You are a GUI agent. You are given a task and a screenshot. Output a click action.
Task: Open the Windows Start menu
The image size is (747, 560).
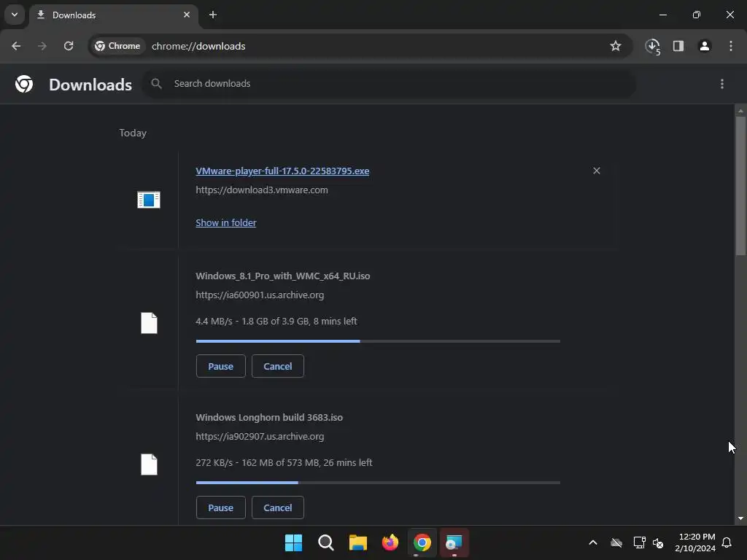[293, 542]
